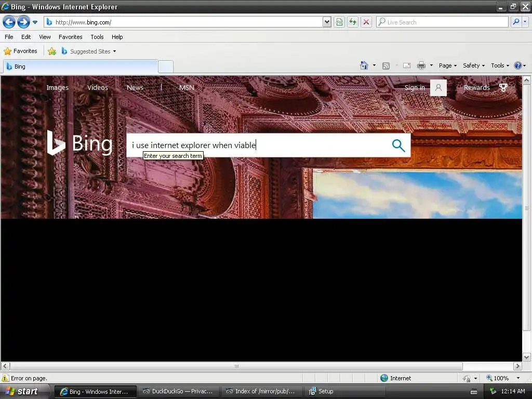Open the View menu
This screenshot has height=399, width=532.
pos(45,37)
